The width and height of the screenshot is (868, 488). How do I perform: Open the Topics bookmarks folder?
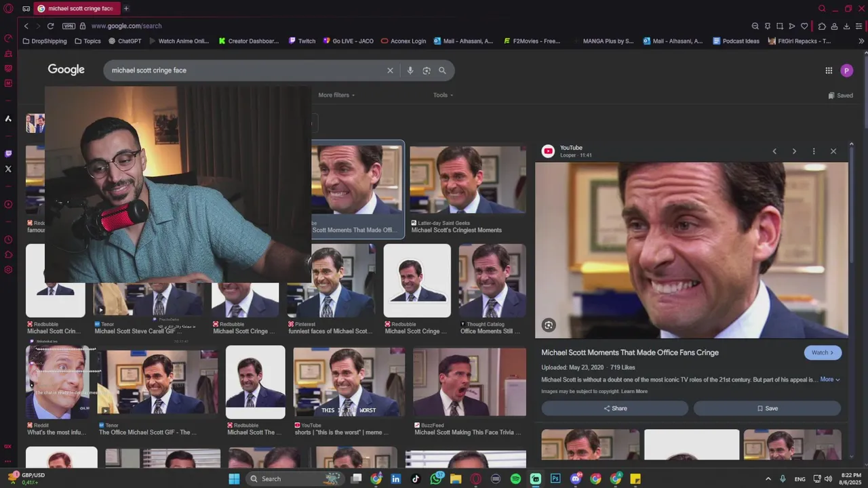[x=87, y=41]
